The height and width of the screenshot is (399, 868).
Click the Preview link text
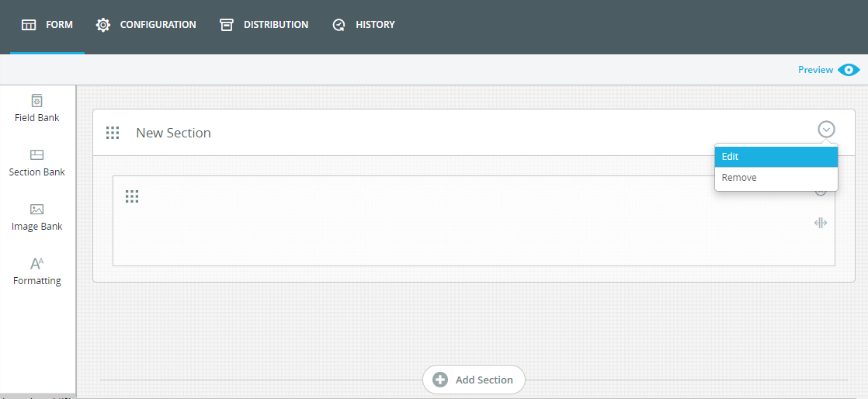[x=815, y=70]
